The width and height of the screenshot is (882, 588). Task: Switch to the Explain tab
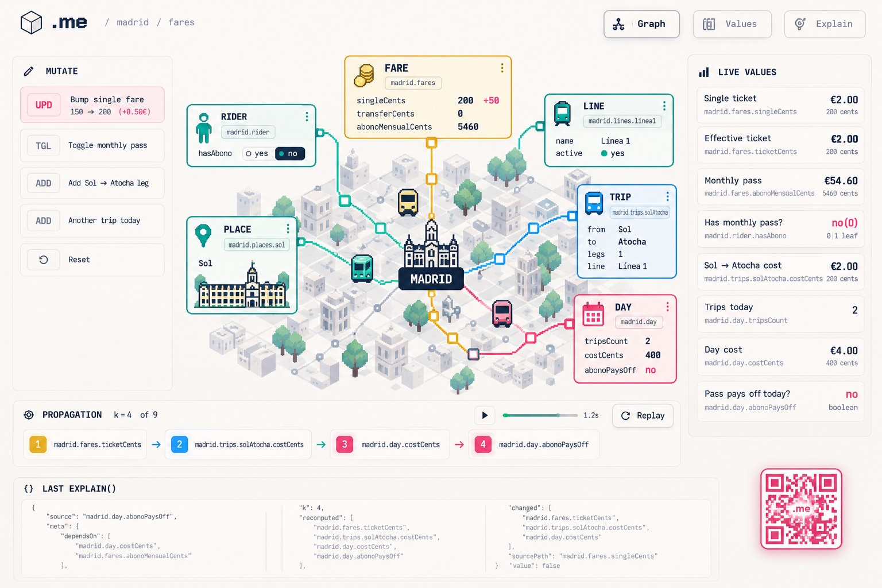pos(825,24)
